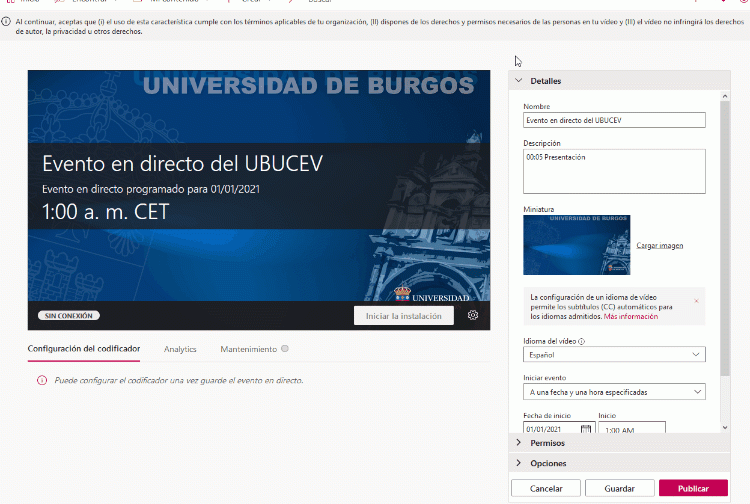Click the Guardar button
The width and height of the screenshot is (750, 504).
[619, 488]
